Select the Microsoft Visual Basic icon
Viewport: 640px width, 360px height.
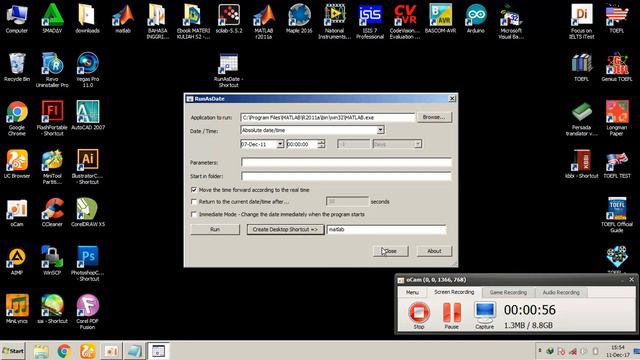pyautogui.click(x=511, y=21)
